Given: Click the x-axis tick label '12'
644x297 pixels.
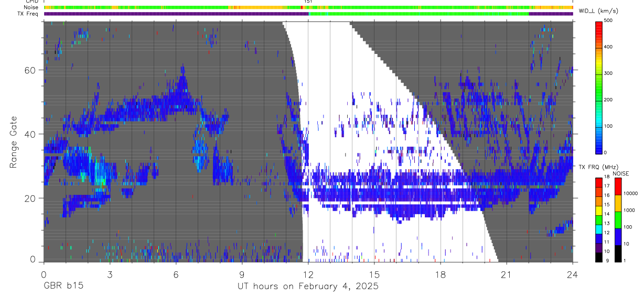Looking at the screenshot, I should point(308,274).
